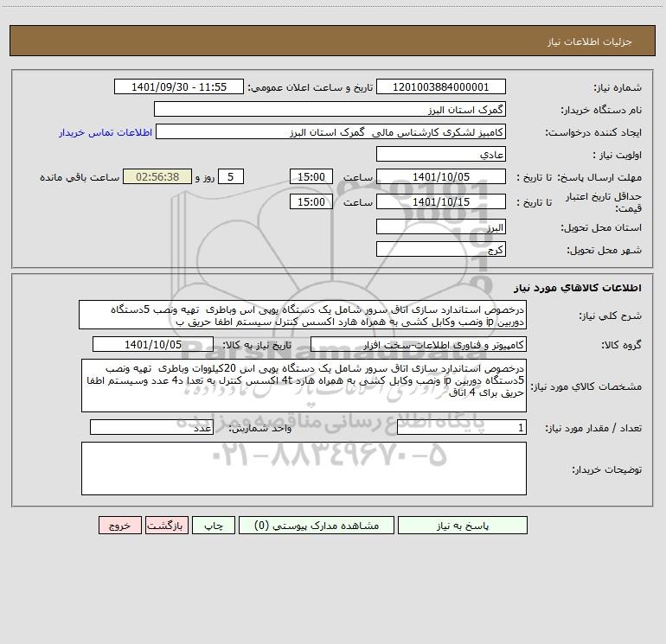Click response deadline date 1401/10/05 beside مهلت ارسال پاسخ
Viewport: 666px width, 644px height.
tap(441, 176)
